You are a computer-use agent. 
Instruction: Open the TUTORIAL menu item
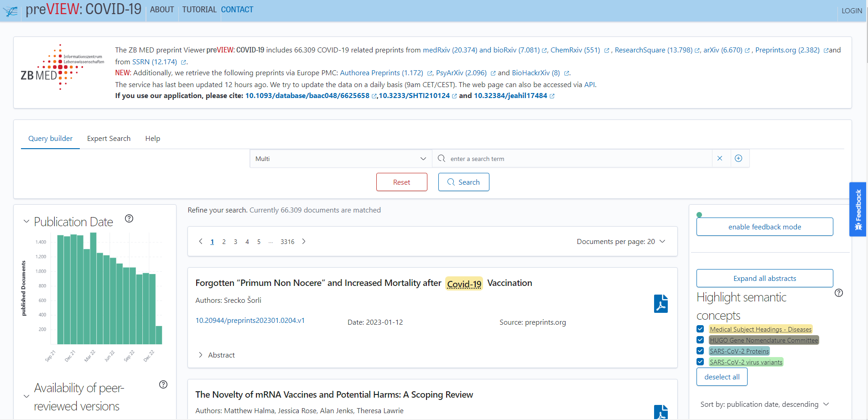tap(199, 10)
